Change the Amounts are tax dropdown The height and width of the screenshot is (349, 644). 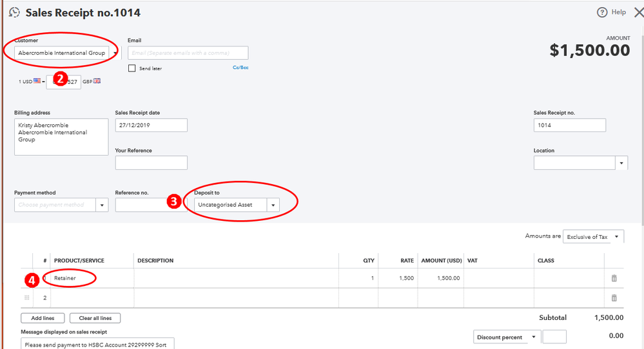click(x=593, y=237)
